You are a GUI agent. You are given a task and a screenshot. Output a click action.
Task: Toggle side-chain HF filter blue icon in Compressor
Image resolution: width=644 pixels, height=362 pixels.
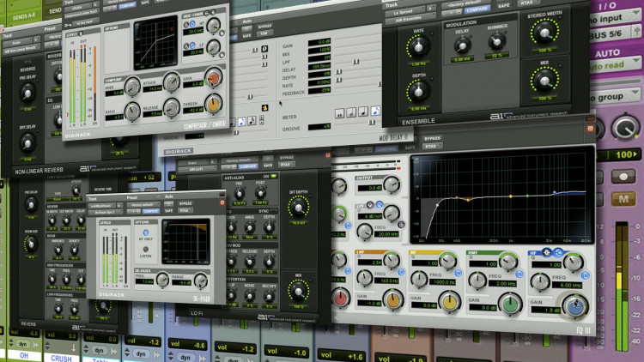click(192, 25)
